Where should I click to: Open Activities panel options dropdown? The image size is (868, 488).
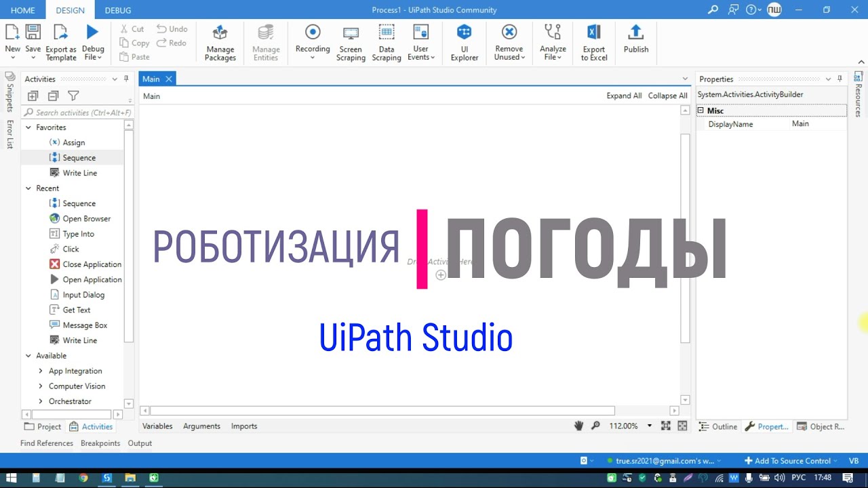(x=115, y=79)
